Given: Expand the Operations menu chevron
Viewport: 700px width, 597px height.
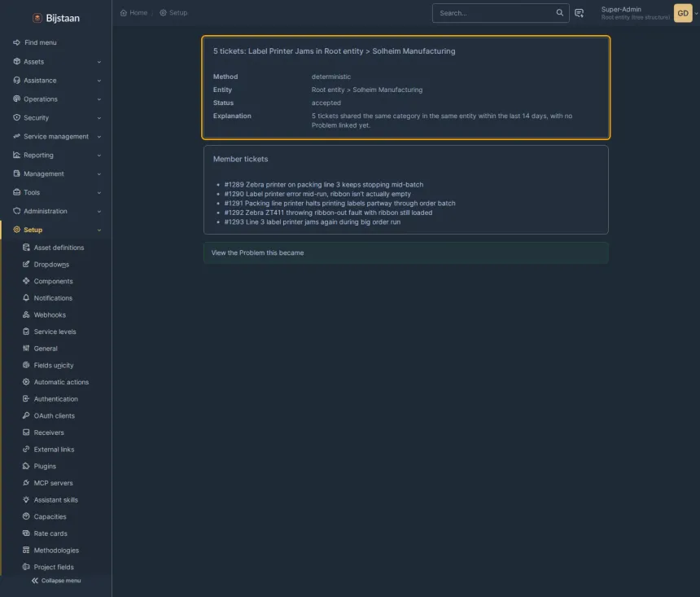Looking at the screenshot, I should coord(99,99).
